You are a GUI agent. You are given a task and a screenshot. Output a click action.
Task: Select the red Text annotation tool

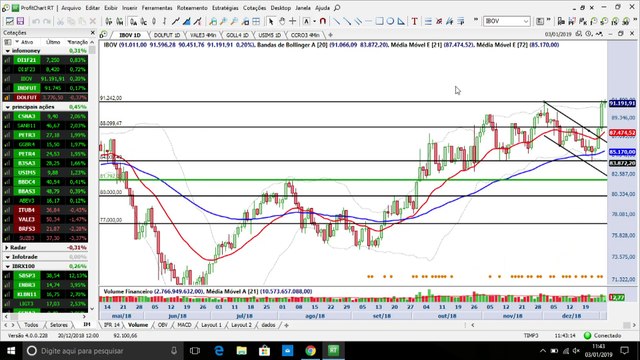click(x=414, y=21)
